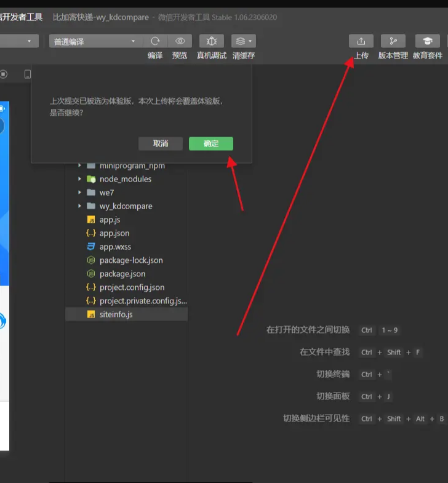This screenshot has height=483, width=448.
Task: Click the siteinfo.js file icon
Action: [91, 314]
